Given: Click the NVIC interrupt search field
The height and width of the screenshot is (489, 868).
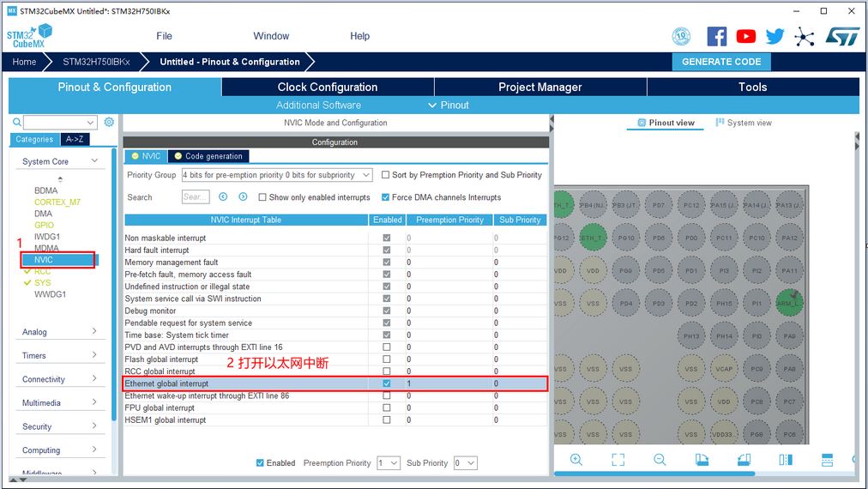Looking at the screenshot, I should click(196, 197).
